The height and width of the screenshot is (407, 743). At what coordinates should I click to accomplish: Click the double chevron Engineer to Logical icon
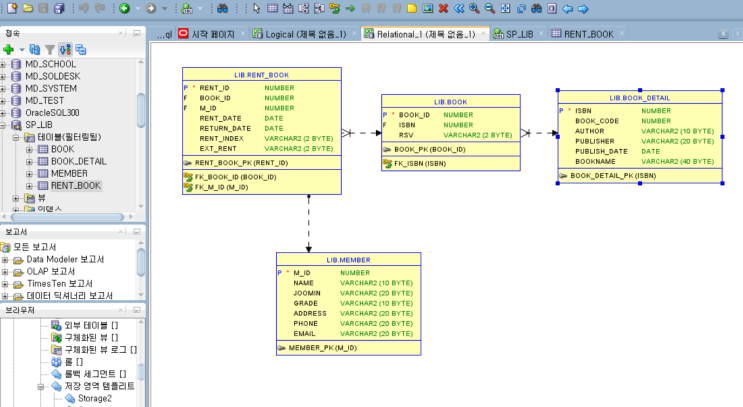[459, 8]
